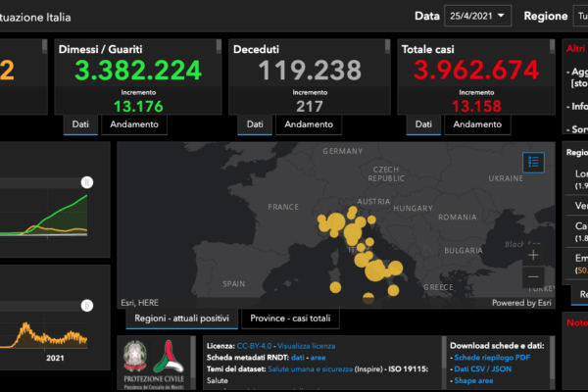Open the map legend list icon
The height and width of the screenshot is (392, 588).
pos(533,162)
